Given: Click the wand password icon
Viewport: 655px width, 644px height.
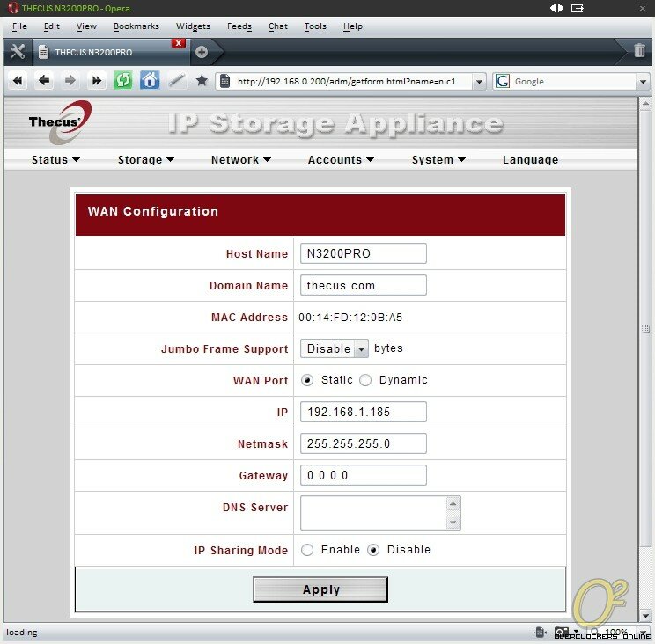Looking at the screenshot, I should [176, 80].
